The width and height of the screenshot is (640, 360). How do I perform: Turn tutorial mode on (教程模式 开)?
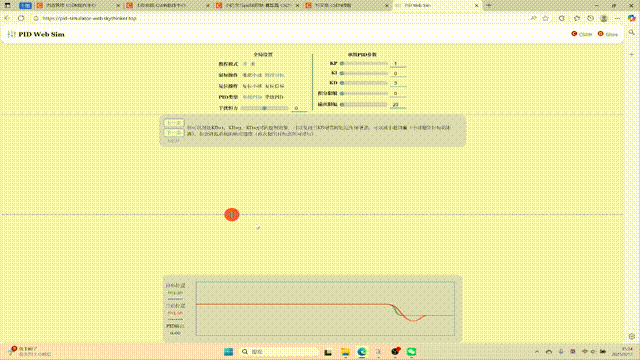click(x=245, y=64)
